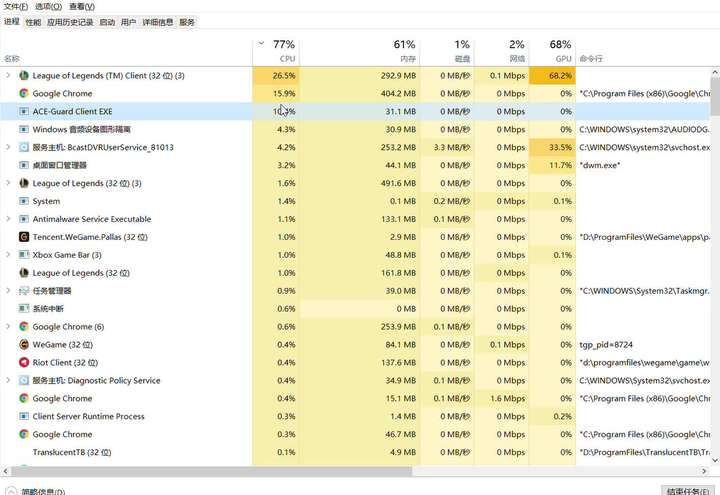Click the WeGame (32 位) icon

click(24, 344)
